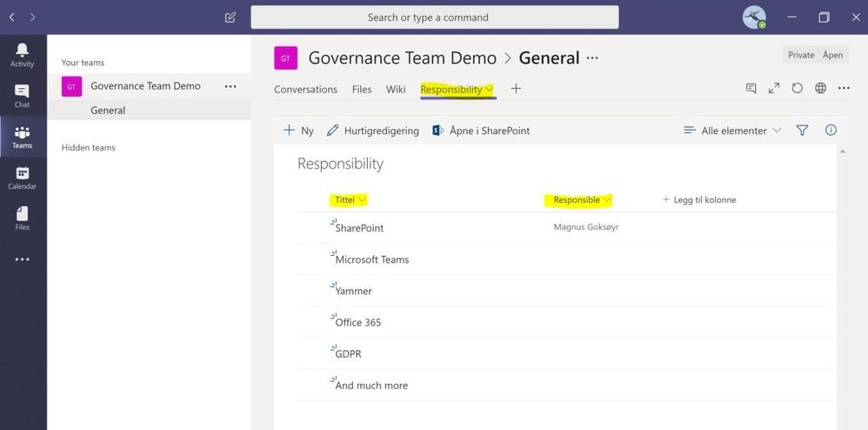868x430 pixels.
Task: Click Legg til kolonne to add column
Action: click(699, 200)
